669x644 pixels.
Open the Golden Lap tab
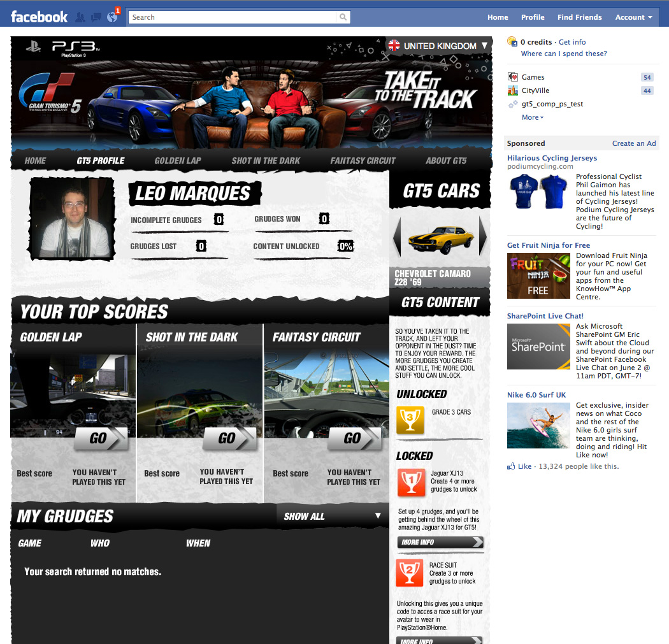178,161
